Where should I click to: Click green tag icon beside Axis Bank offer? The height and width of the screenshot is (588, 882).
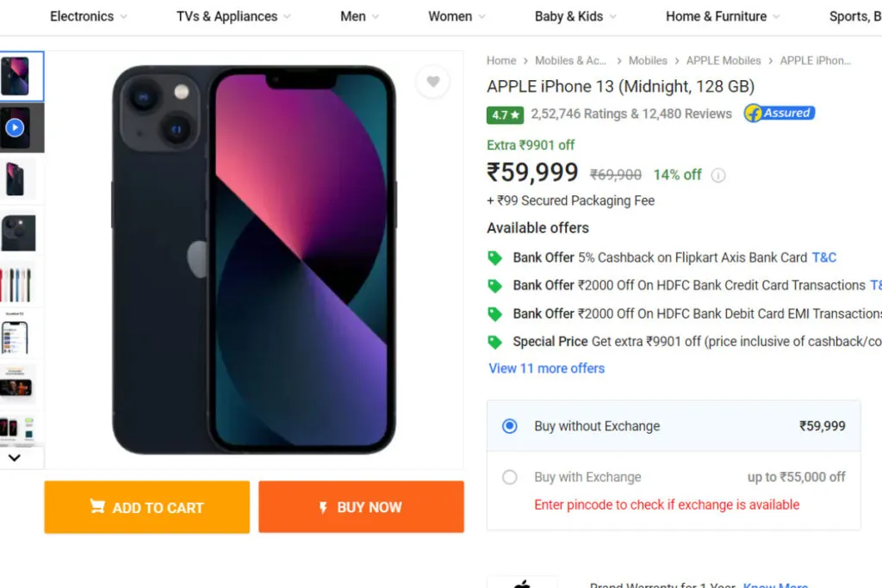[494, 258]
